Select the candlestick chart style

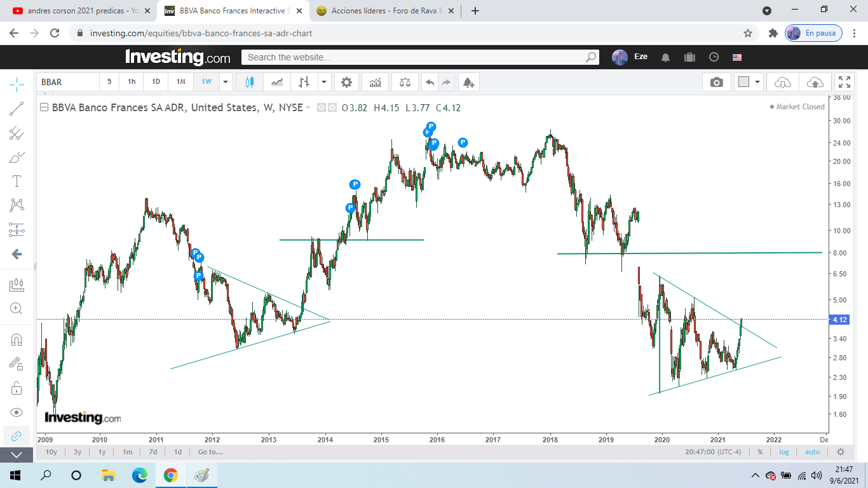249,82
